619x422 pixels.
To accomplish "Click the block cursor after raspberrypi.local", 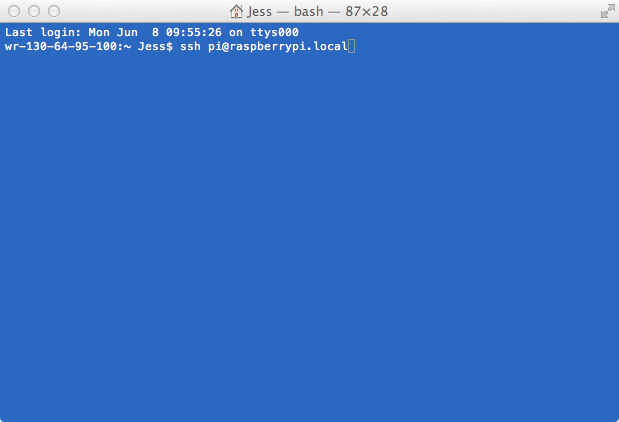I will pos(352,47).
